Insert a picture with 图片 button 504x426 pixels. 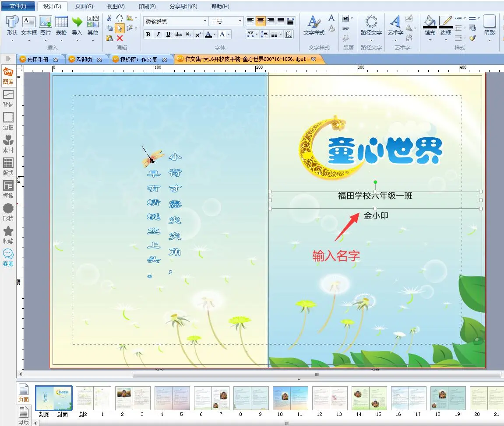tap(46, 26)
